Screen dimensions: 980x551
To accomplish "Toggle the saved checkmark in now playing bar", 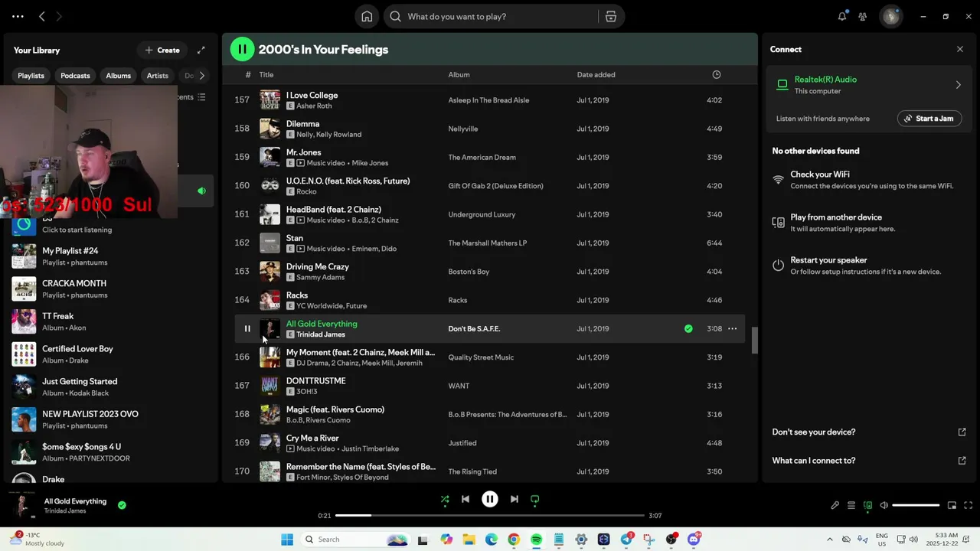I will click(x=122, y=505).
